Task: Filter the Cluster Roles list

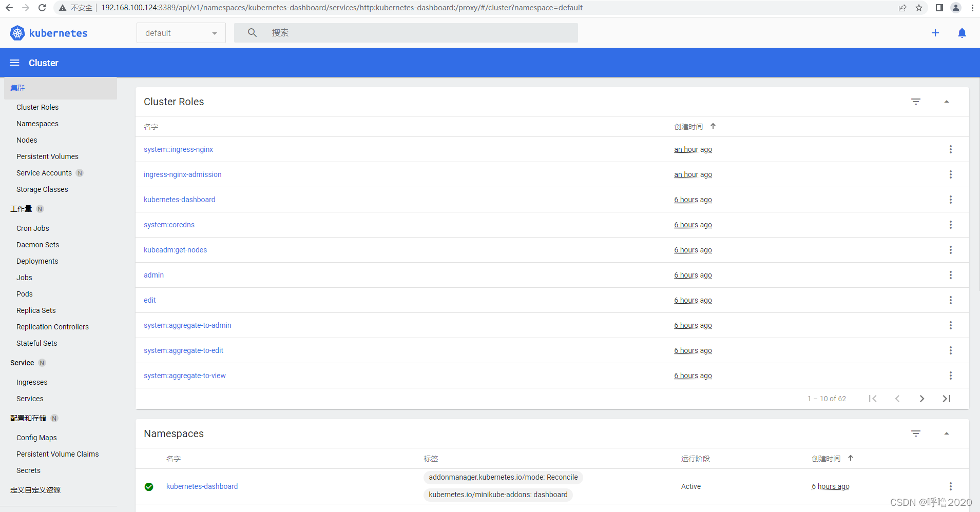Action: 916,102
